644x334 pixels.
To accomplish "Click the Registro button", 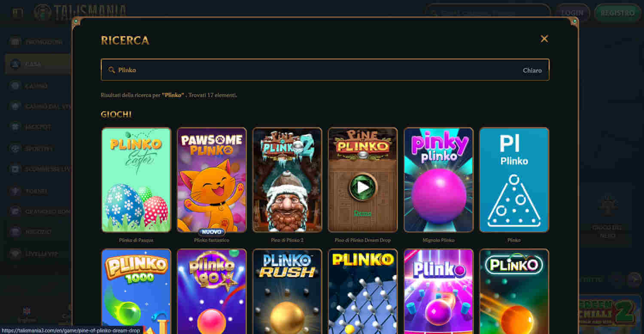I will click(617, 13).
